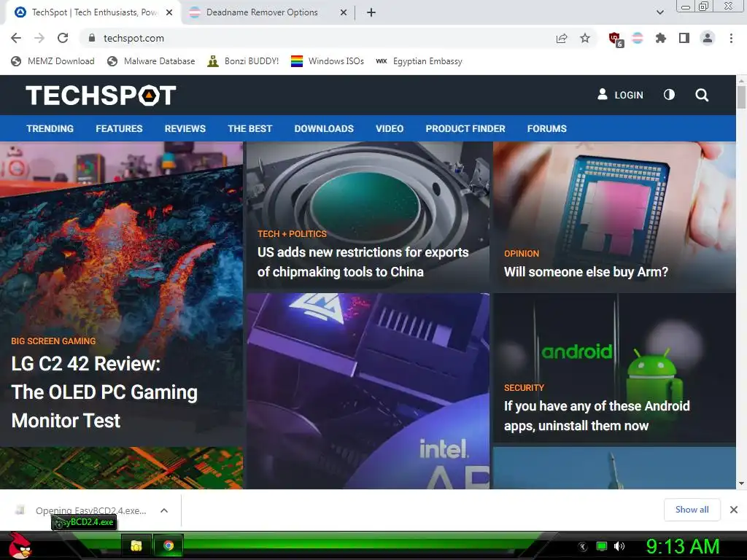Screen dimensions: 747x560
Task: Open the VIDEO menu item
Action: pyautogui.click(x=390, y=128)
